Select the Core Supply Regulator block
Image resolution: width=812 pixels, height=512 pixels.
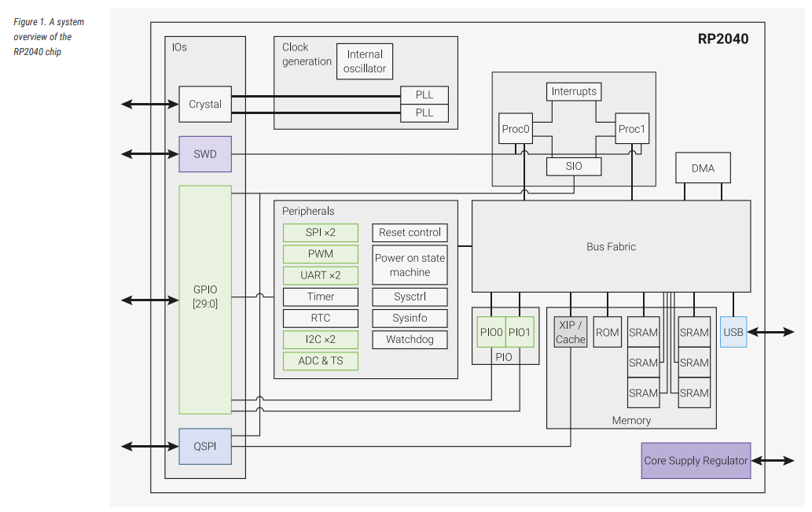pyautogui.click(x=695, y=461)
